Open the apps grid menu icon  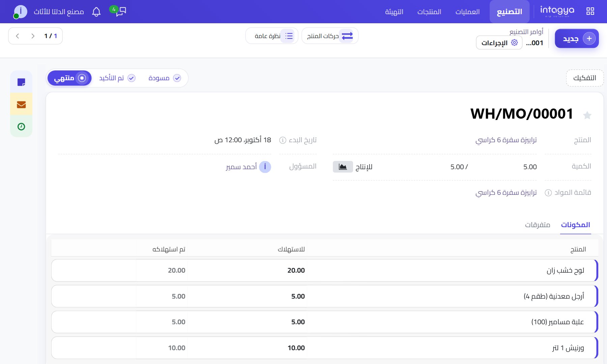coord(590,11)
